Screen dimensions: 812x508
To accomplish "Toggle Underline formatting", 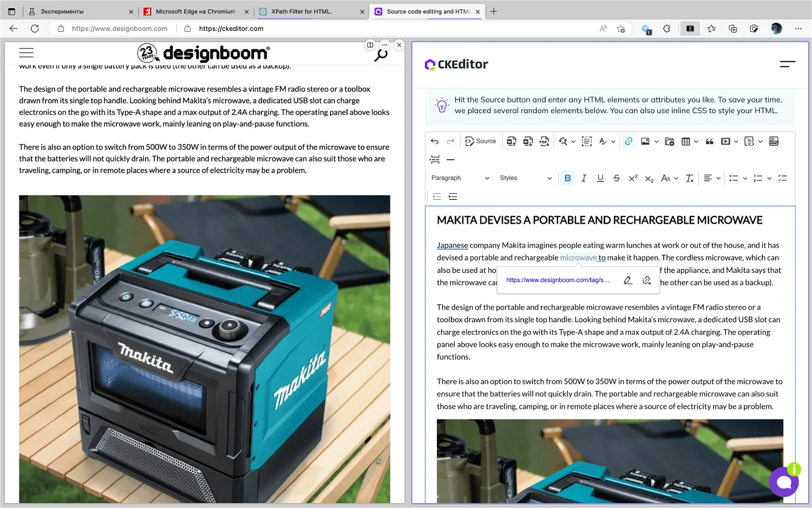I will (600, 178).
